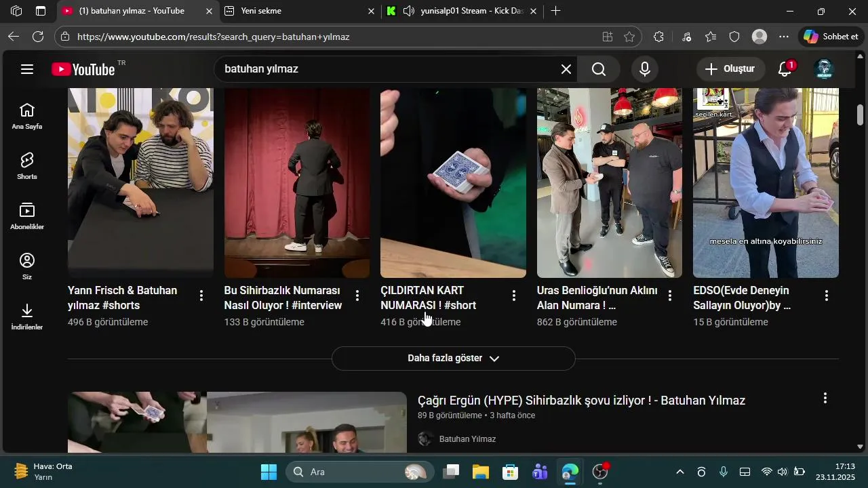868x488 pixels.
Task: Open the browser essentials shield icon
Action: [x=734, y=37]
